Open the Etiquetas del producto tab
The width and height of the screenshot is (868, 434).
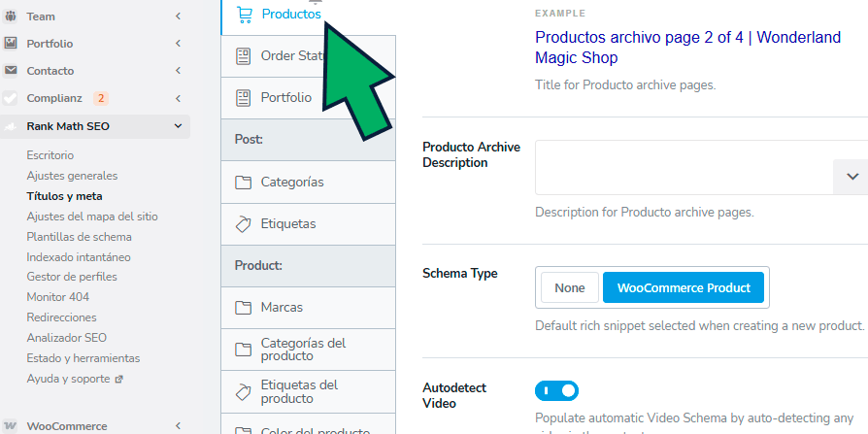(x=308, y=392)
